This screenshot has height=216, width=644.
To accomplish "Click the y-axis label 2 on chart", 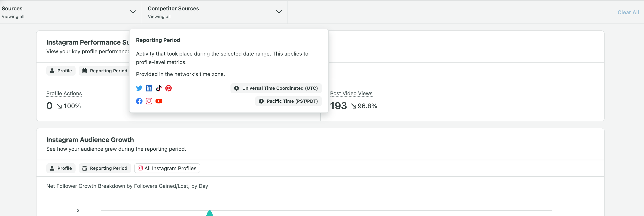I will 78,210.
